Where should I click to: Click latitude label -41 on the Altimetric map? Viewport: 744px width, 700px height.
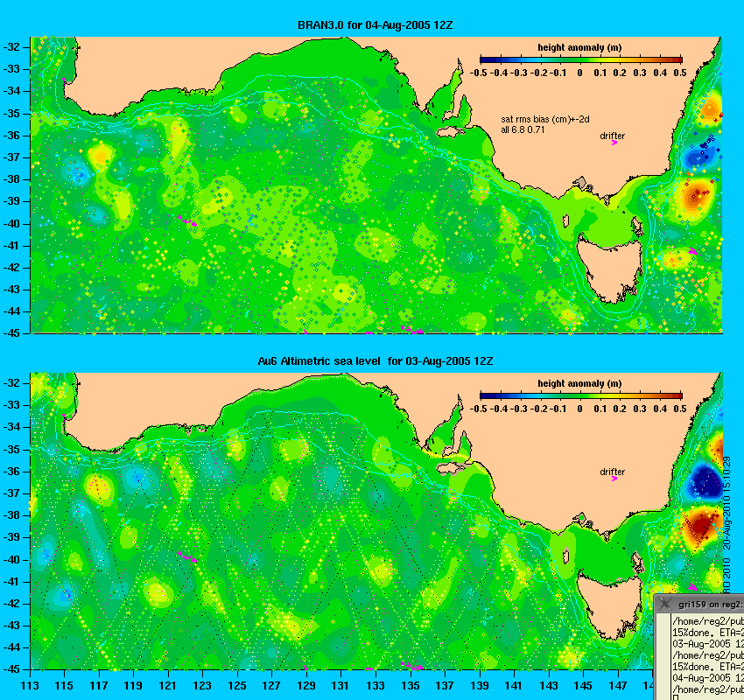[12, 581]
